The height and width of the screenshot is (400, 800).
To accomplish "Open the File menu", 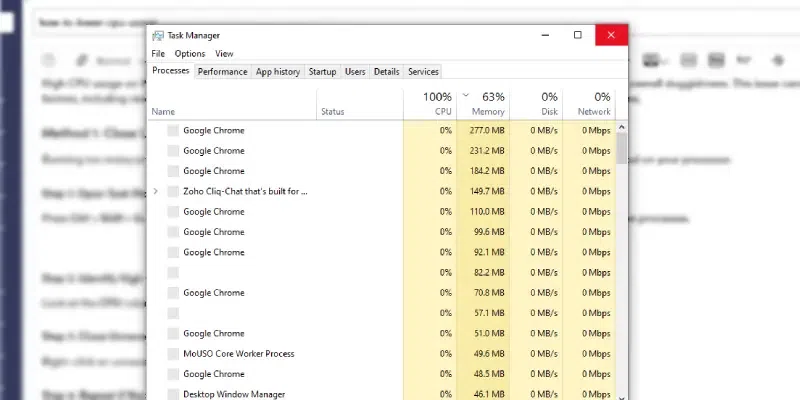I will (158, 54).
